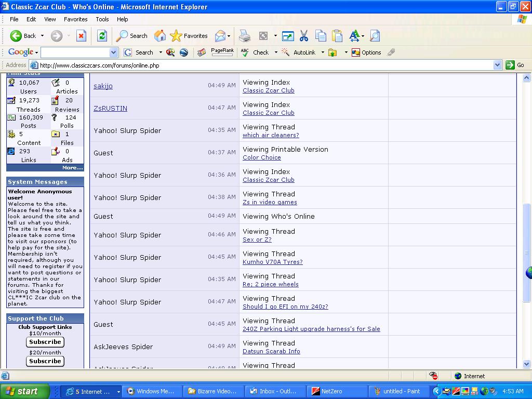Click the Forward arrow button
Screen dimensions: 532x399
57,36
